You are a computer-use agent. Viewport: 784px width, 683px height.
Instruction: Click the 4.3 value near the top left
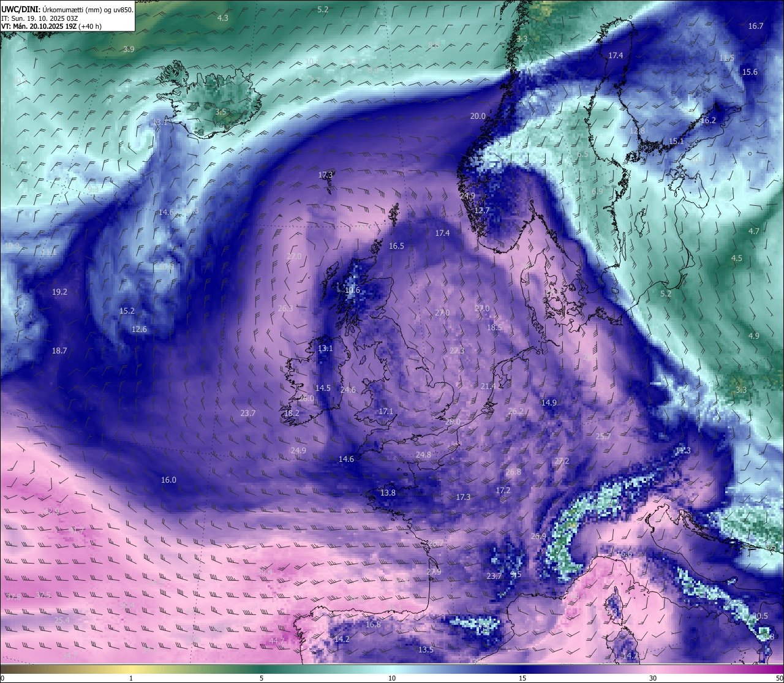[x=223, y=18]
